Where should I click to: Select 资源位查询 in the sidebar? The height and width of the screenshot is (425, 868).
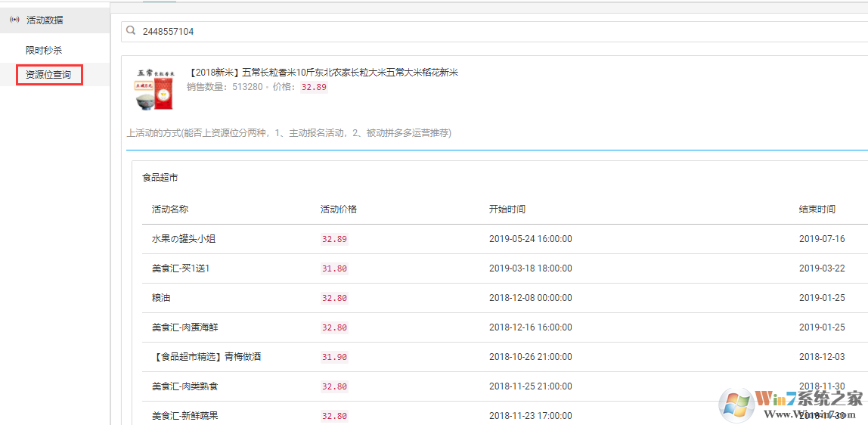click(x=48, y=75)
